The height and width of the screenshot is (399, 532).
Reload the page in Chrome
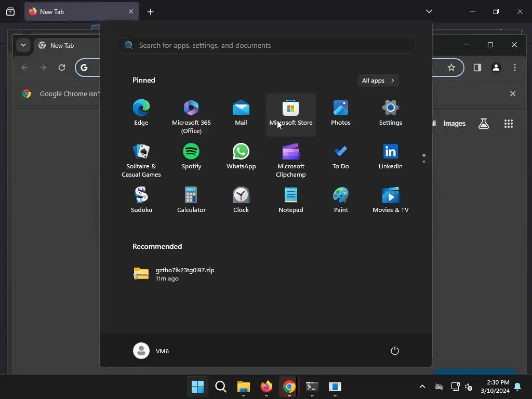point(62,68)
